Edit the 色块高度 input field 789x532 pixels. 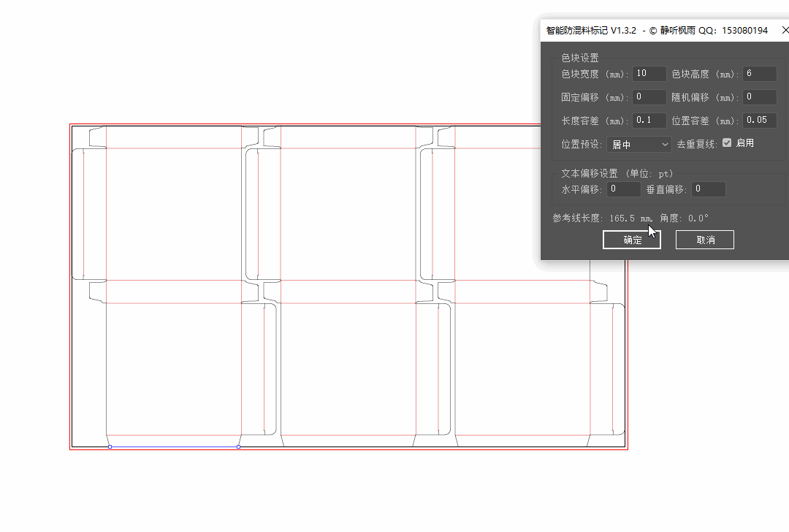click(759, 74)
